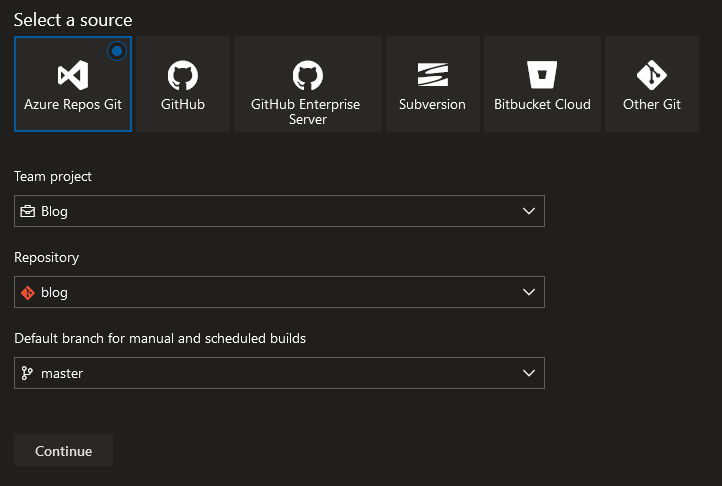Expand the chevron in Team project field
722x486 pixels.
[x=529, y=211]
